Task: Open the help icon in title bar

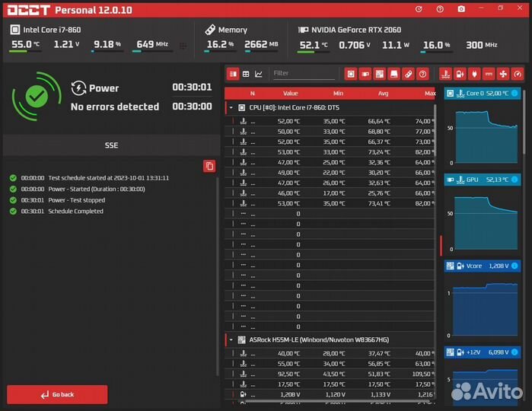Action: click(x=440, y=9)
